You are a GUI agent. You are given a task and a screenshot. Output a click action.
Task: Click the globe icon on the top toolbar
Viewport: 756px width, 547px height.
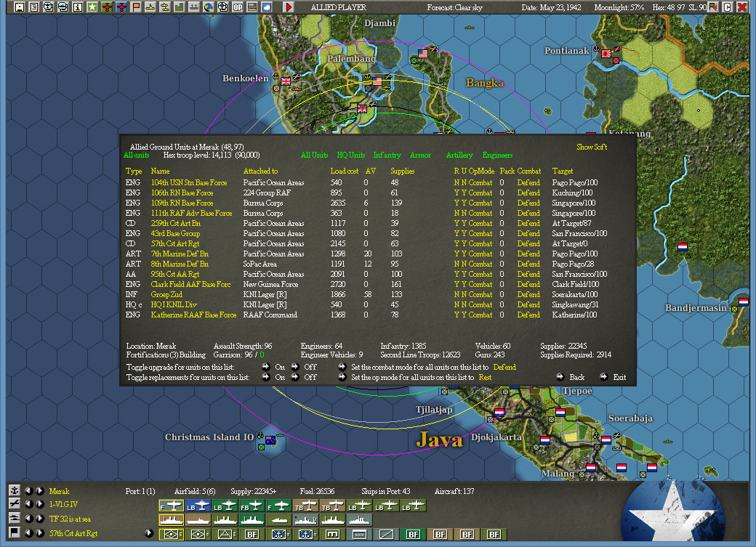point(210,7)
